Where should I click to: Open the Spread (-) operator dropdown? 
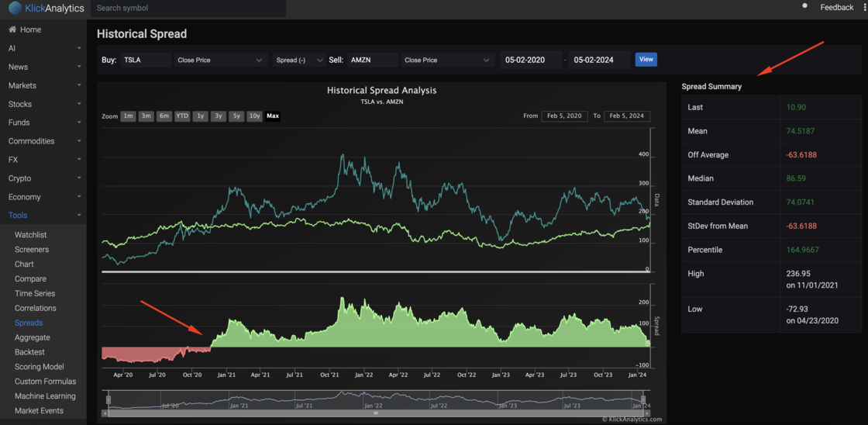click(298, 60)
